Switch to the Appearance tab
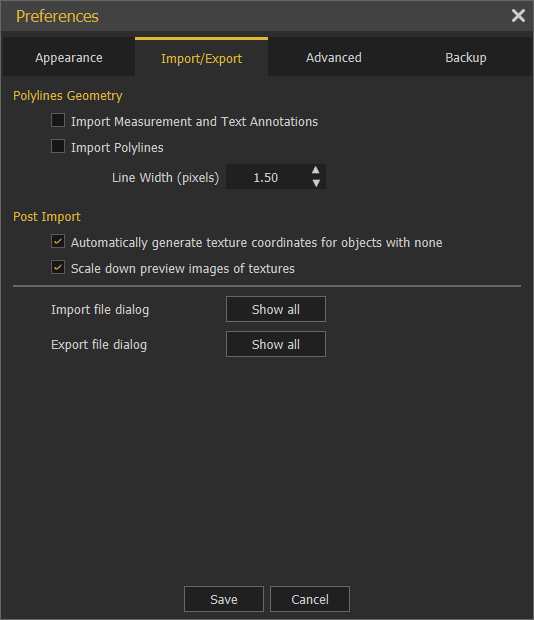The width and height of the screenshot is (534, 620). click(x=69, y=57)
